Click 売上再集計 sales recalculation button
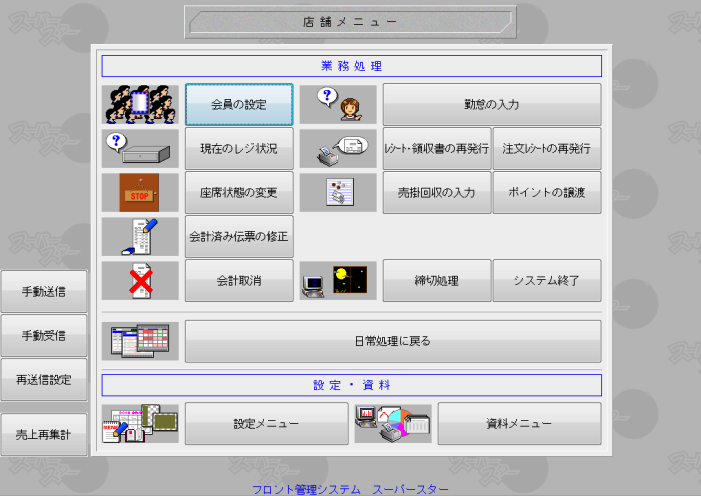The image size is (701, 496). point(44,434)
